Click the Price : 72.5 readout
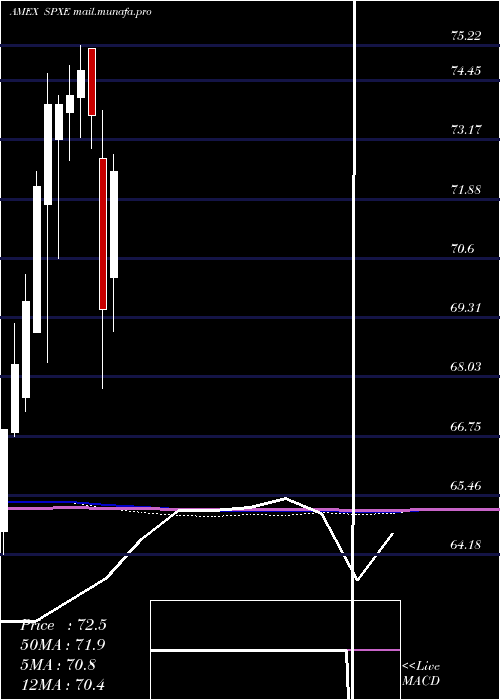Image resolution: width=500 pixels, height=700 pixels. click(63, 625)
